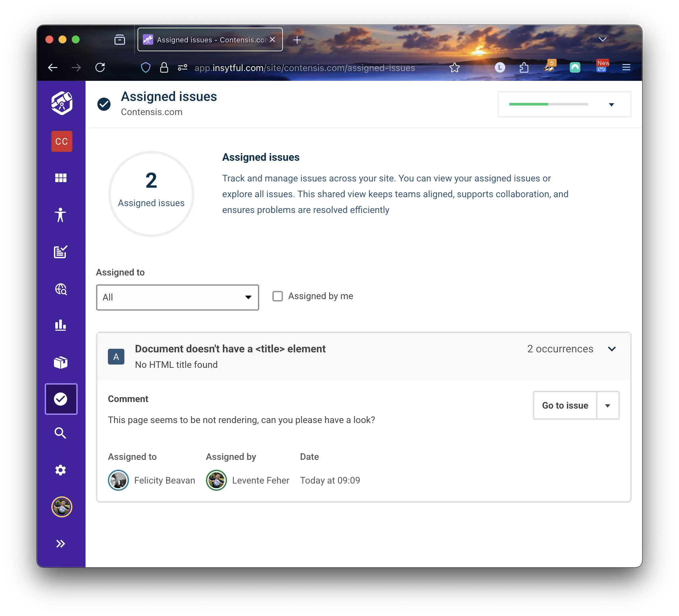679x616 pixels.
Task: Expand the sidebar with the double chevron
Action: point(61,543)
